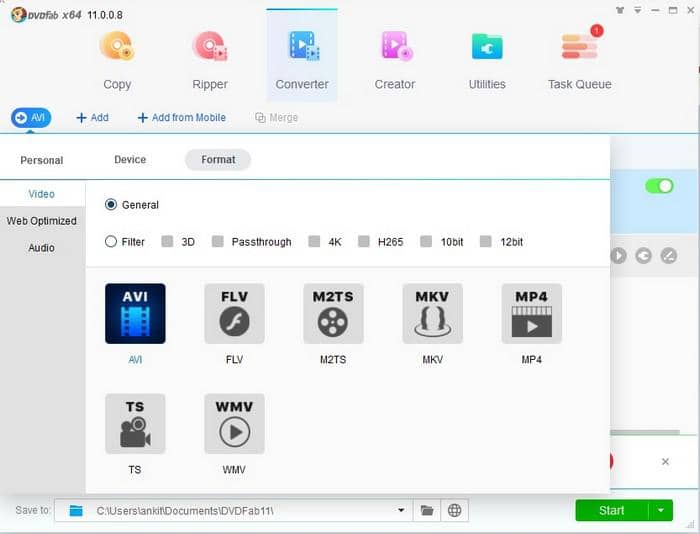This screenshot has height=534, width=700.
Task: Click the M2TS label under the icon
Action: pyautogui.click(x=333, y=359)
